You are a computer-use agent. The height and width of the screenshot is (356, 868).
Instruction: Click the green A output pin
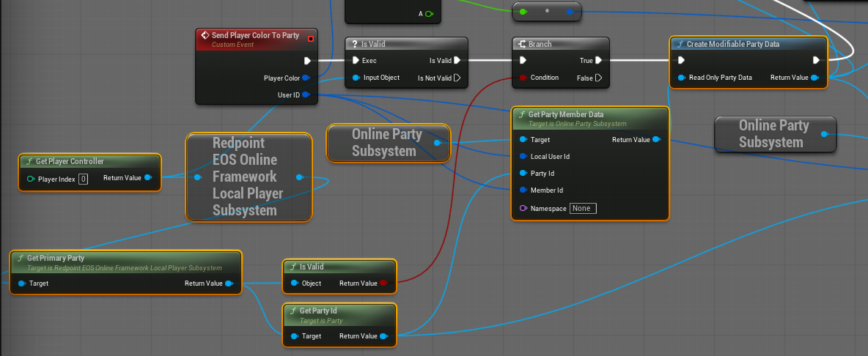coord(429,14)
